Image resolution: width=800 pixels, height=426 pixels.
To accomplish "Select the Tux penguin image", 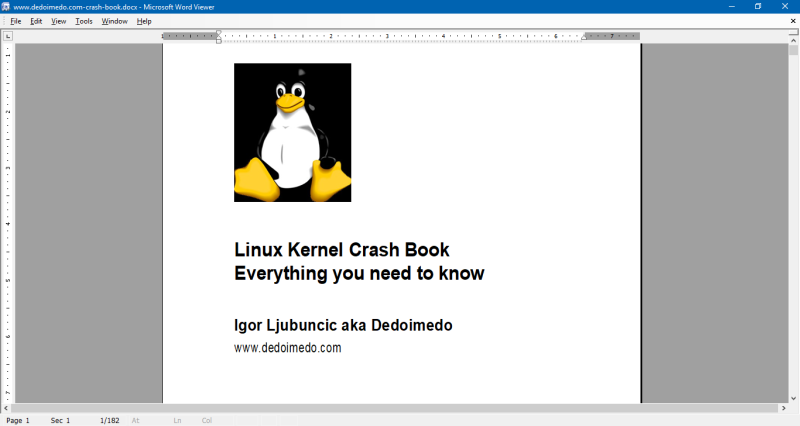I will (292, 132).
